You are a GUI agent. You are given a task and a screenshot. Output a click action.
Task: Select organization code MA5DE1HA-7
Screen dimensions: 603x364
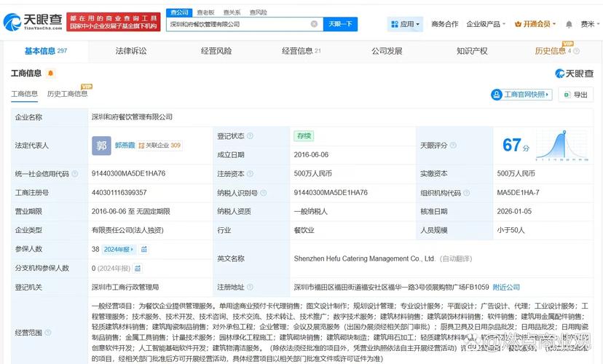pos(518,192)
